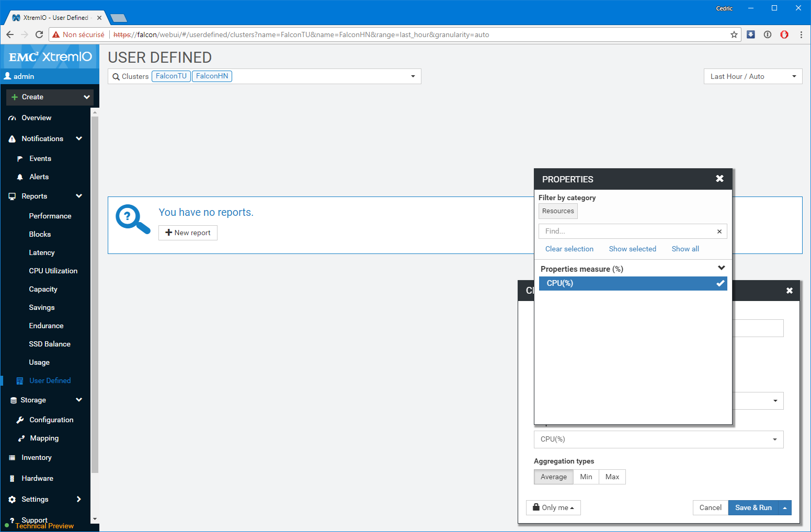811x532 pixels.
Task: Bookmark this page with the star icon
Action: pyautogui.click(x=734, y=34)
